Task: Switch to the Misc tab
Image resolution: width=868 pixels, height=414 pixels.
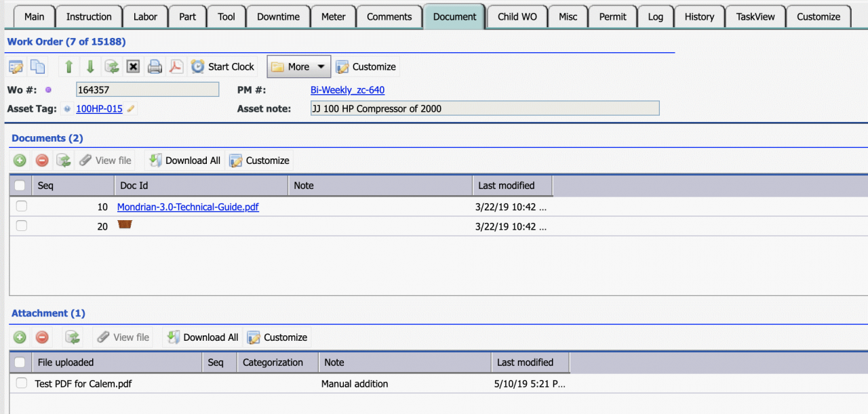Action: click(x=568, y=17)
